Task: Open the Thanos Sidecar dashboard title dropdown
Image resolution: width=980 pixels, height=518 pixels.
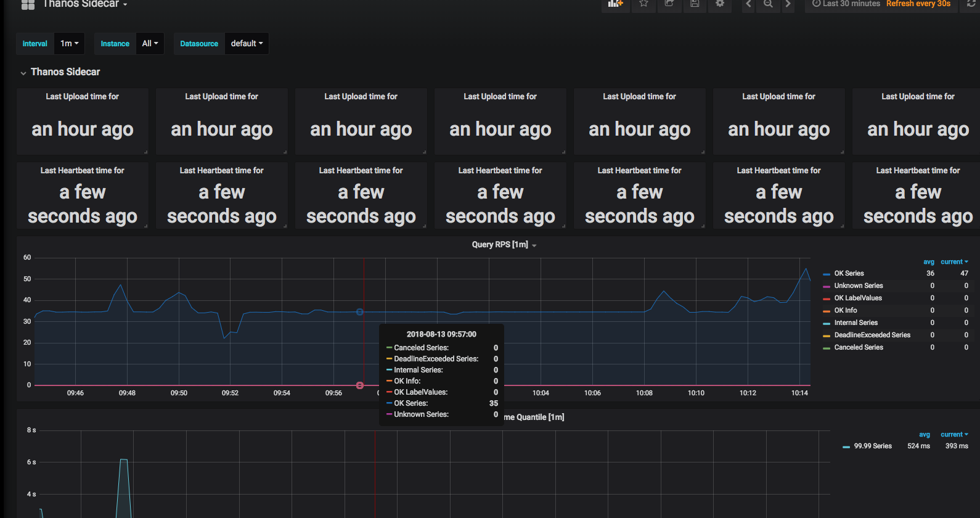Action: coord(85,4)
